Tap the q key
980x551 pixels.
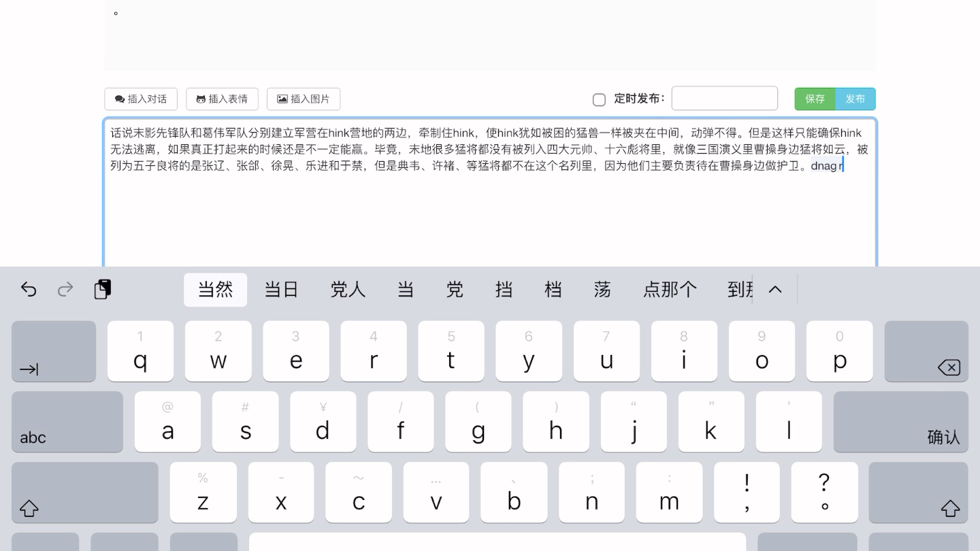[x=140, y=351]
